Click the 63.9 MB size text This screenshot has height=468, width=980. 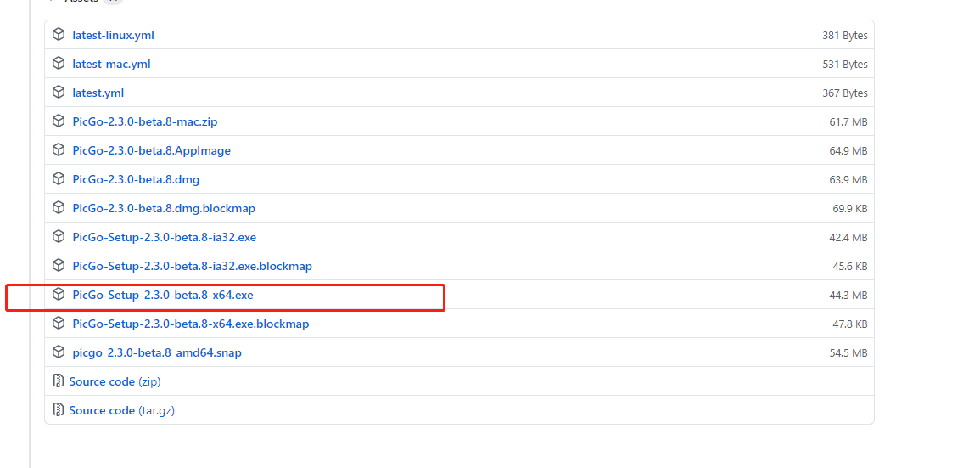848,179
